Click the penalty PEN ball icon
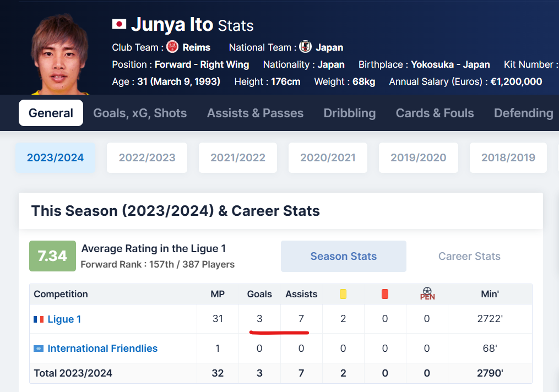The width and height of the screenshot is (559, 392). pyautogui.click(x=427, y=293)
